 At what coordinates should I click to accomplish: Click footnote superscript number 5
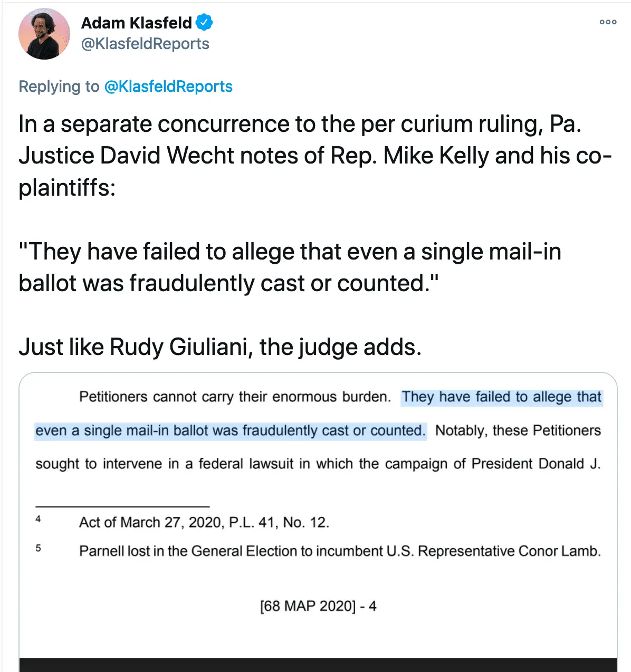coord(38,548)
